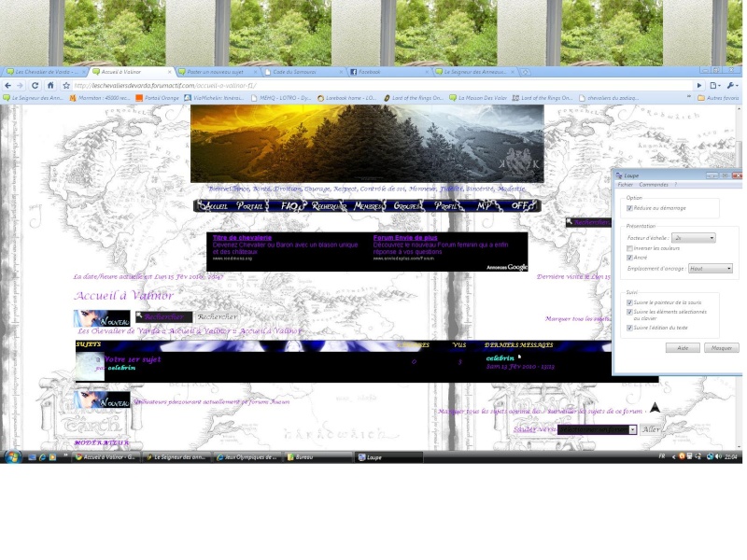Image resolution: width=747 pixels, height=560 pixels.
Task: Open the chevaliers du zodiaq bookmark
Action: coord(609,98)
